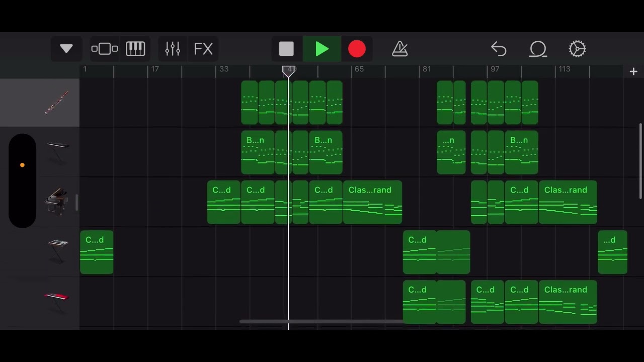Stop playback with the square button
Image resolution: width=644 pixels, height=362 pixels.
point(286,49)
